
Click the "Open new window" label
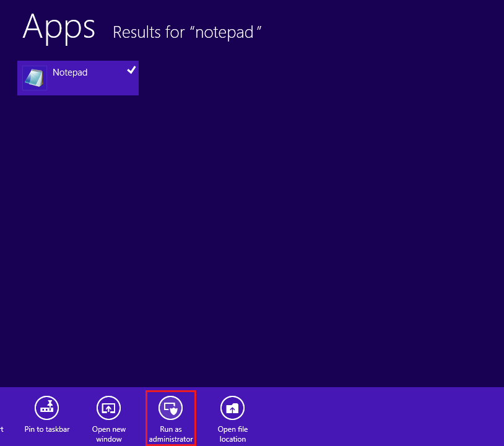(108, 434)
